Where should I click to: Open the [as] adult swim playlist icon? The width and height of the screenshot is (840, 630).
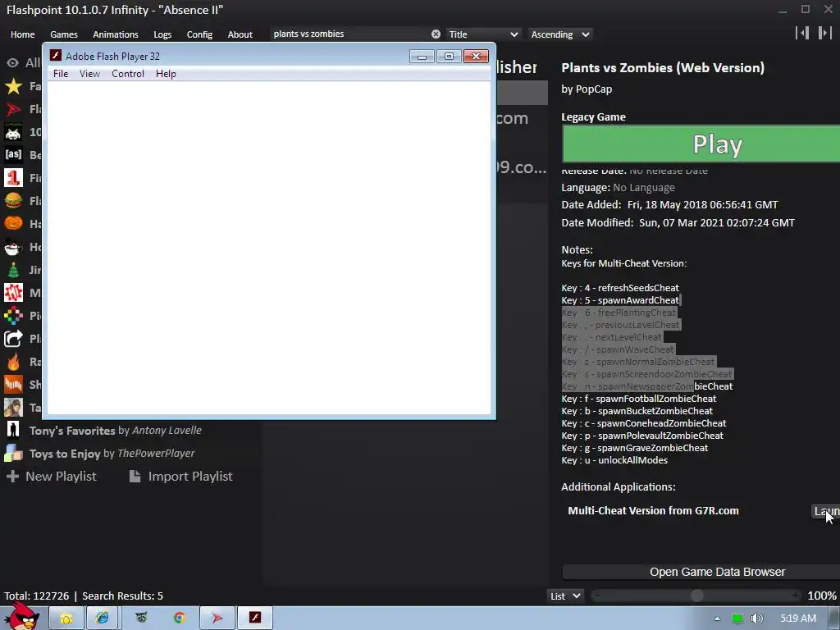coord(13,155)
